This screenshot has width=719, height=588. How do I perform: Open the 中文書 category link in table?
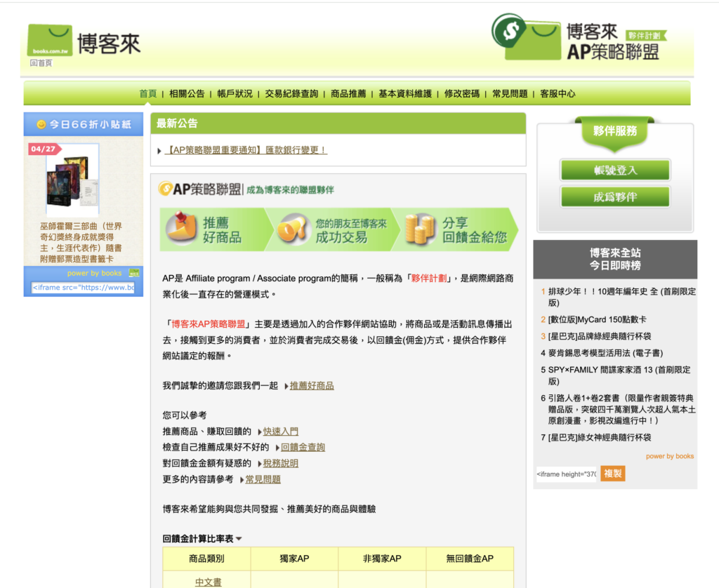[208, 582]
